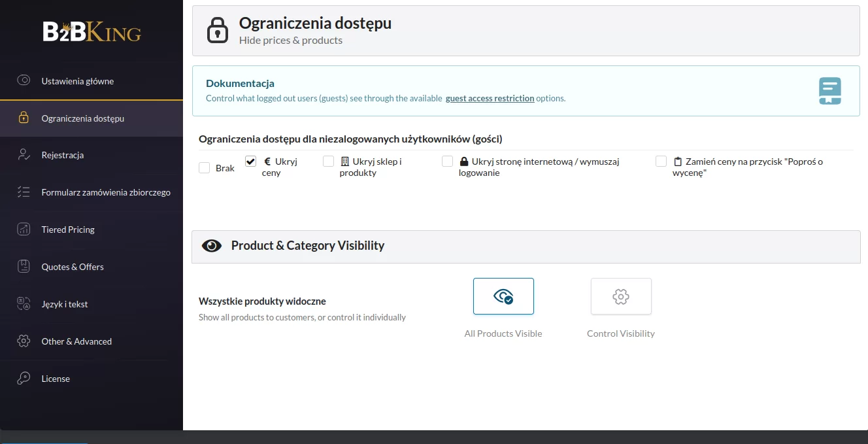
Task: Click the eye icon beside Ustawienia główne
Action: click(x=24, y=81)
